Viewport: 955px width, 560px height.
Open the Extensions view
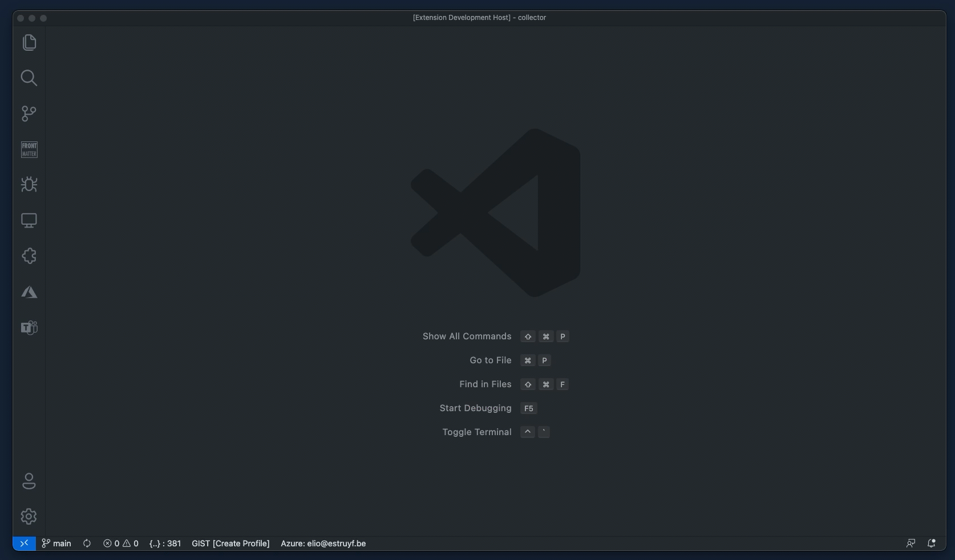[29, 256]
